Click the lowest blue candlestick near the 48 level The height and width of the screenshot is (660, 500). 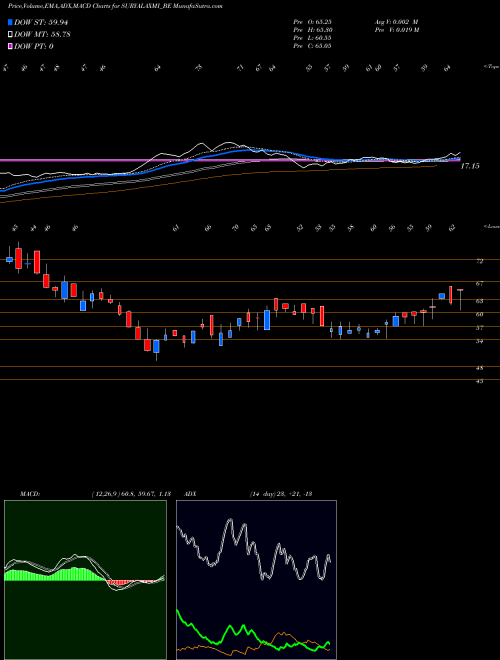(x=156, y=349)
